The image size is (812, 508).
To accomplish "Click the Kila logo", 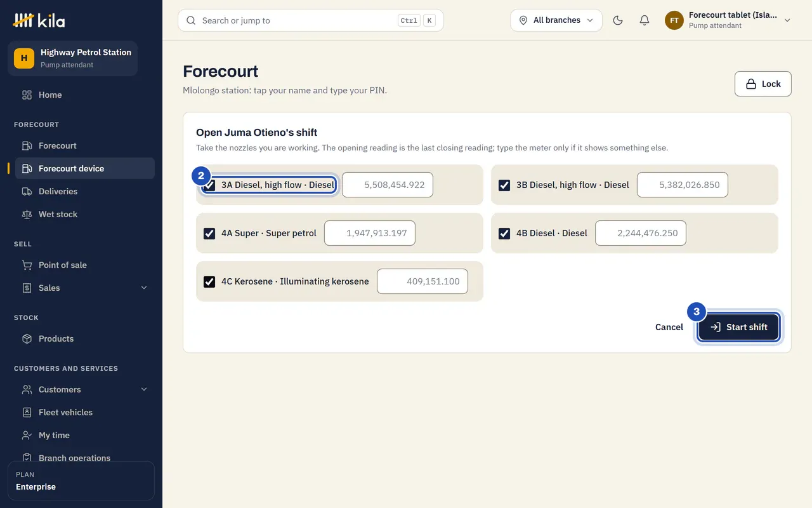I will pos(39,20).
